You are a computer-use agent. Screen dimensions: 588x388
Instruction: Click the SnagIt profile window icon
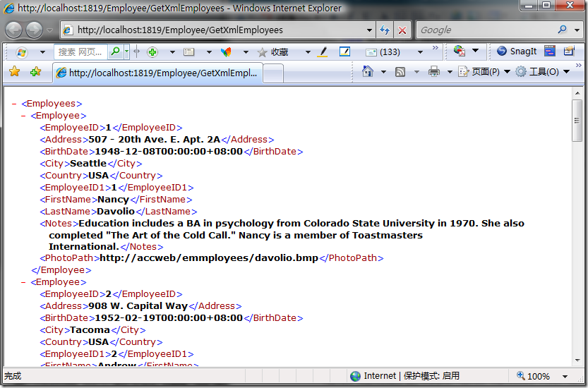point(550,51)
